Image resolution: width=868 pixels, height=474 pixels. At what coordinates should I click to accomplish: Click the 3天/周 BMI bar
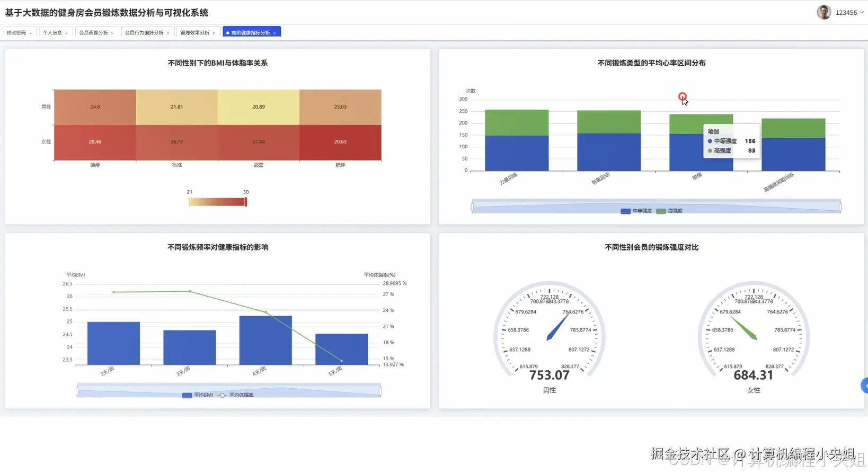[x=189, y=347]
